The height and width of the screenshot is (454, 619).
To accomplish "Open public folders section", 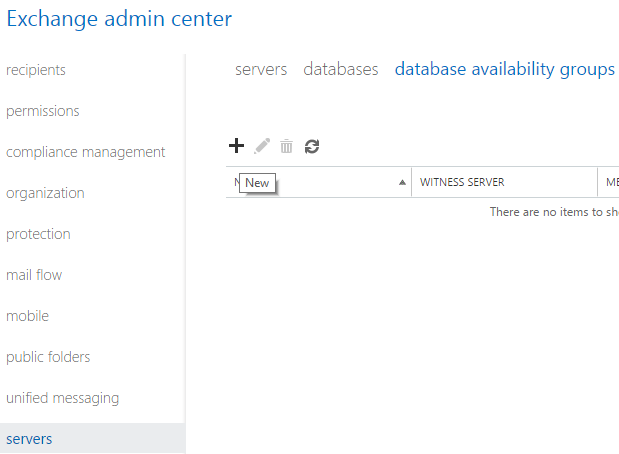I will (48, 357).
